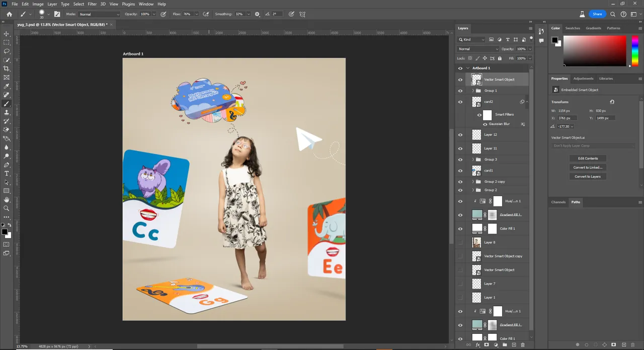Select the Lasso tool
This screenshot has height=350, width=644.
point(7,51)
